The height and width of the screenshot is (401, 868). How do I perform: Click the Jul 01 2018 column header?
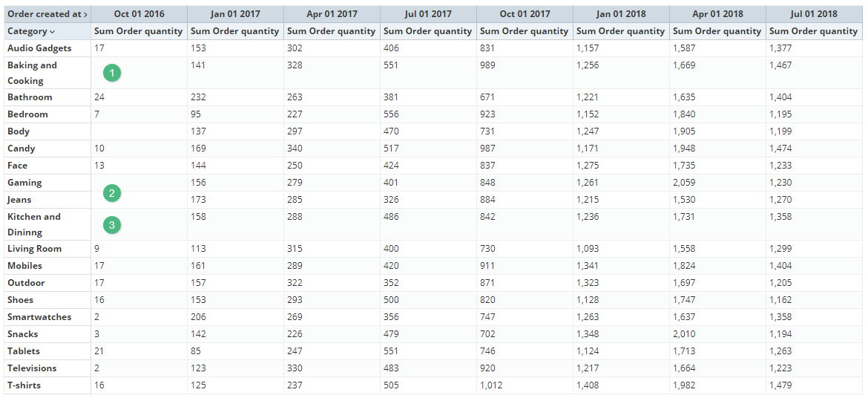(814, 14)
